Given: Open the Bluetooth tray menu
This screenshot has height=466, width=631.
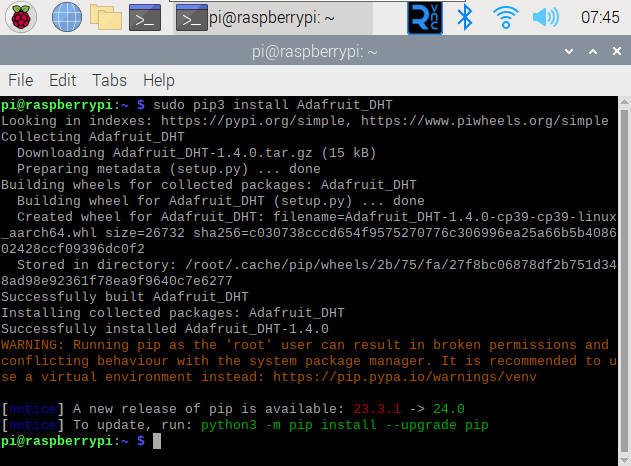Looking at the screenshot, I should (465, 17).
